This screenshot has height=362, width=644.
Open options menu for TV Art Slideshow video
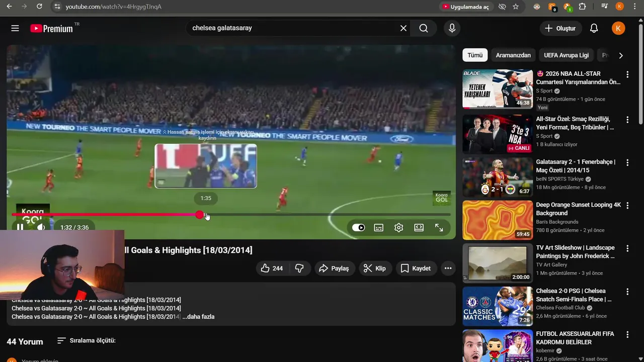pos(627,248)
